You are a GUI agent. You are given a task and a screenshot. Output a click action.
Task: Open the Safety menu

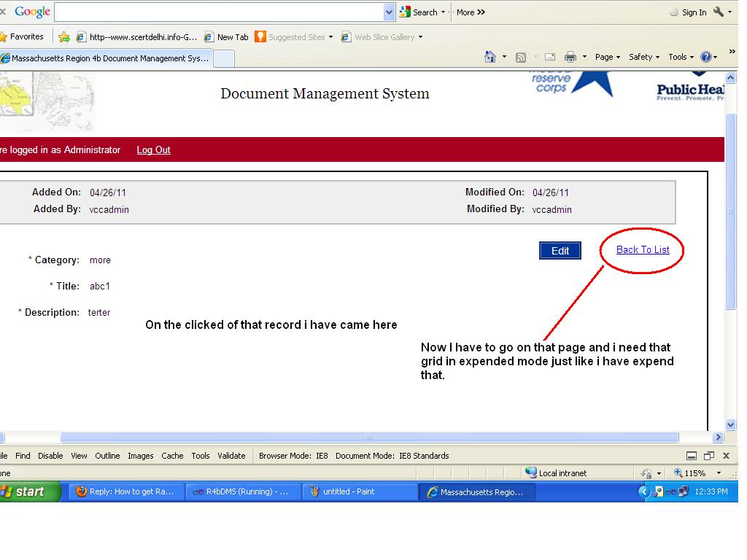(644, 57)
